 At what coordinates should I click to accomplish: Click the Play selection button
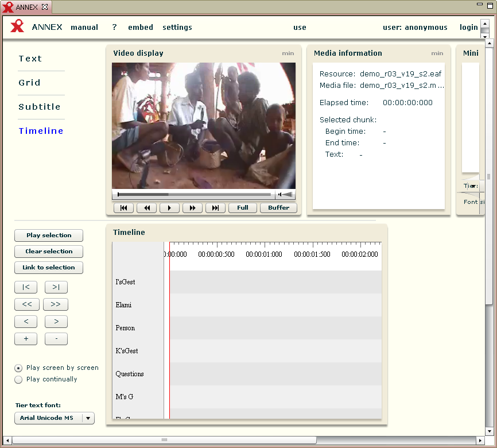[x=49, y=235]
